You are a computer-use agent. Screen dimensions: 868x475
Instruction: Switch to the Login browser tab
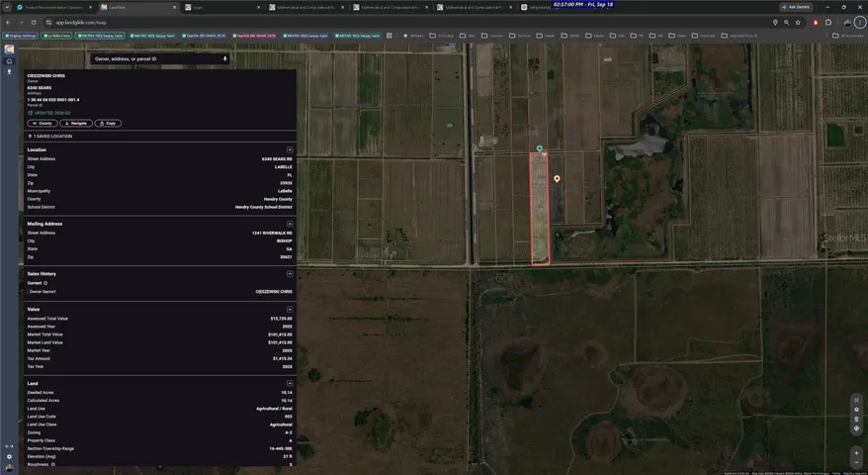pyautogui.click(x=221, y=7)
